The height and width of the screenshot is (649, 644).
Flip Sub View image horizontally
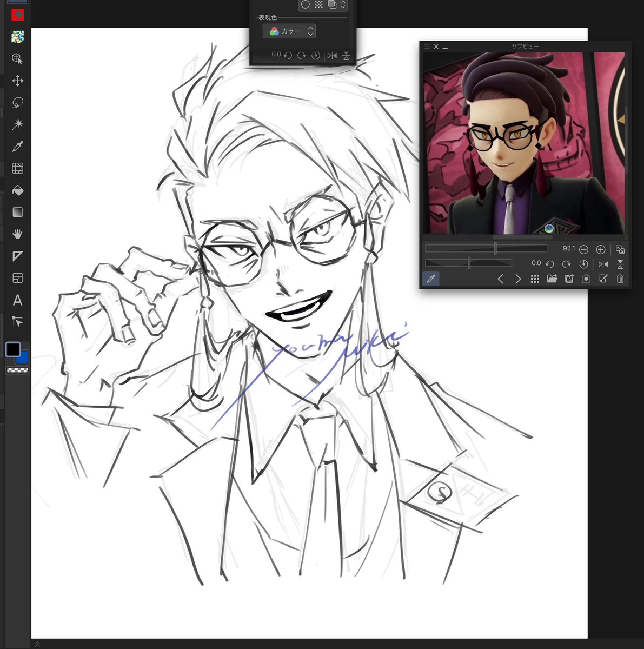point(603,264)
